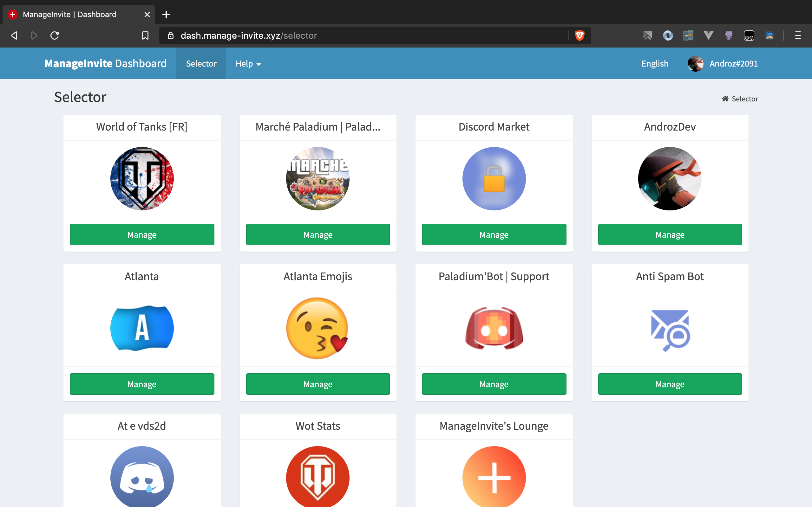Go back with the back arrow
The height and width of the screenshot is (507, 812).
pos(14,35)
